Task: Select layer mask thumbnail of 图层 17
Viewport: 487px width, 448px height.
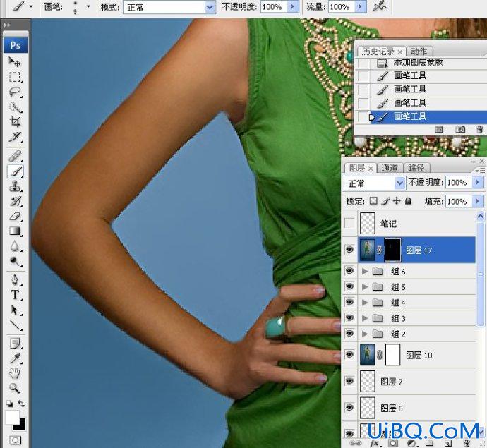Action: coord(392,250)
